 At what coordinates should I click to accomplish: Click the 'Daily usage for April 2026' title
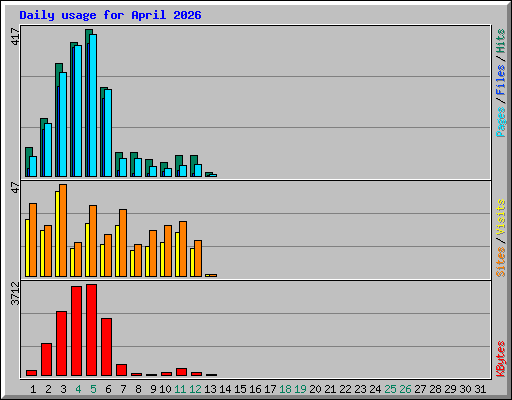click(110, 15)
